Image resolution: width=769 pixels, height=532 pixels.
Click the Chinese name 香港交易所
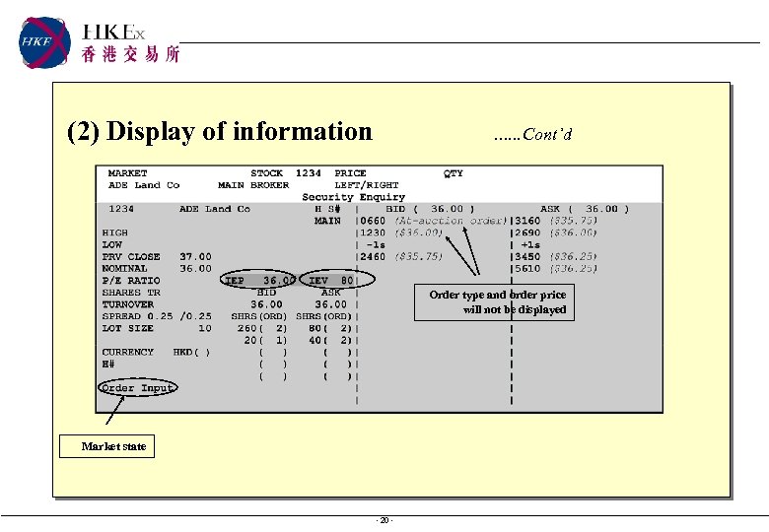tap(130, 54)
